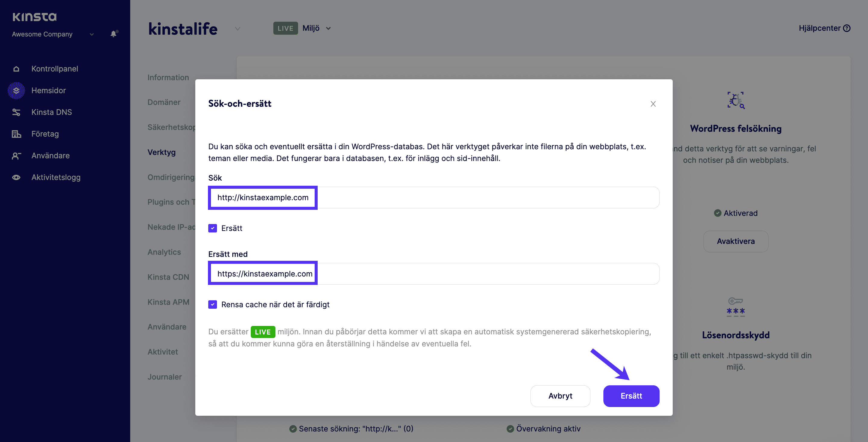Click the green check next to Aktiverad
Viewport: 868px width, 442px height.
click(x=718, y=213)
